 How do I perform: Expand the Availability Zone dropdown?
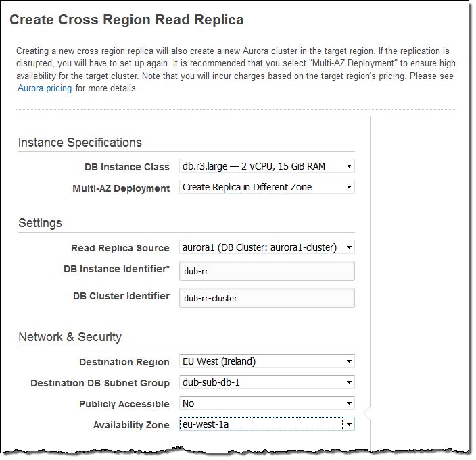point(266,424)
